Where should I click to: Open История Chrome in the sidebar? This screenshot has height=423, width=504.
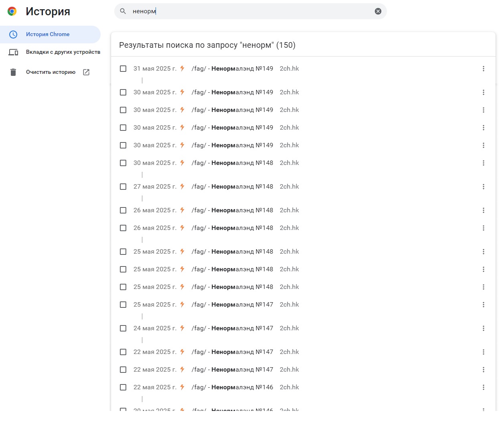(x=50, y=35)
